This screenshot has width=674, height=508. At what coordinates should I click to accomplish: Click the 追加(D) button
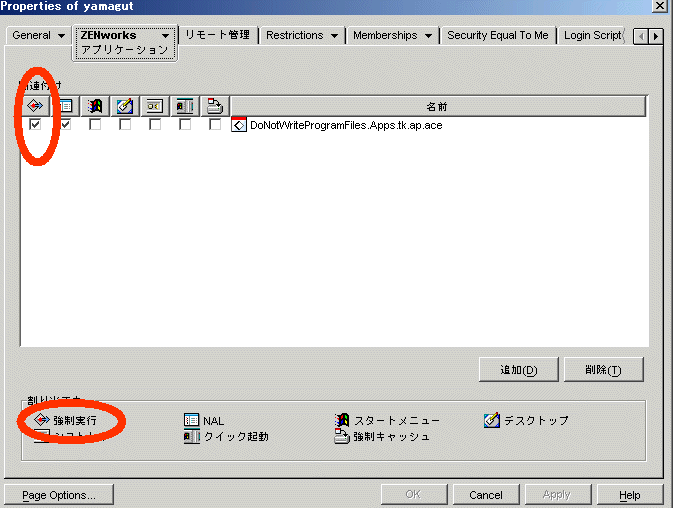[x=518, y=370]
